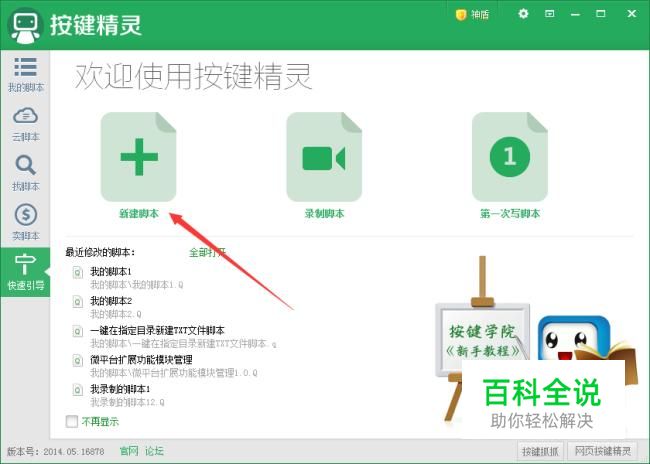Click the file icon beside 我的脚本1
The image size is (650, 464).
point(78,272)
